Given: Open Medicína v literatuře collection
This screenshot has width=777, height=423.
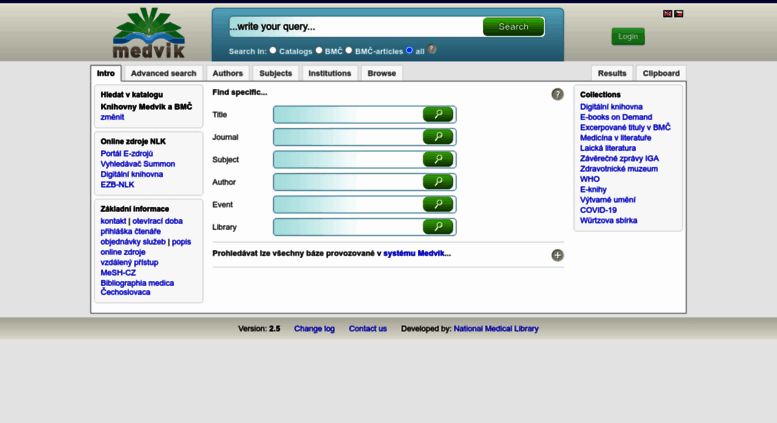Looking at the screenshot, I should (x=615, y=138).
